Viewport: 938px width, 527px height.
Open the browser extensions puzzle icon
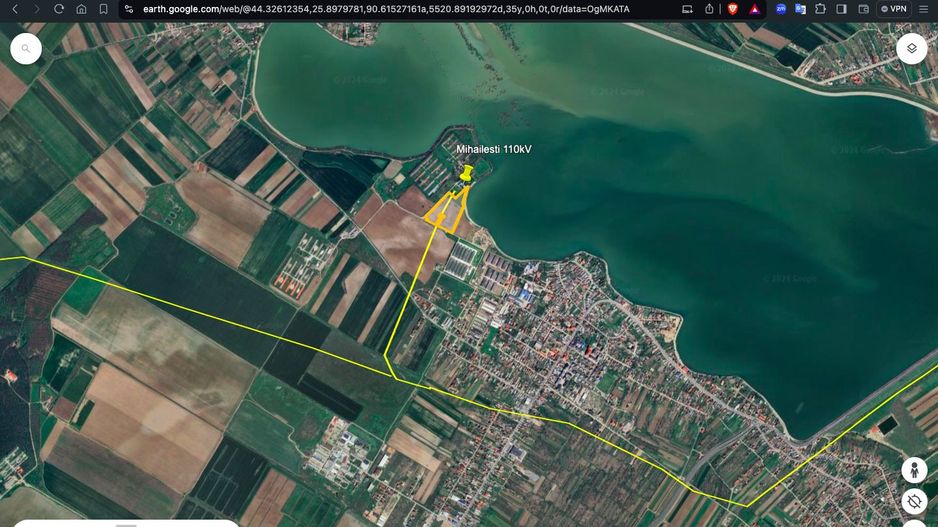pyautogui.click(x=820, y=9)
